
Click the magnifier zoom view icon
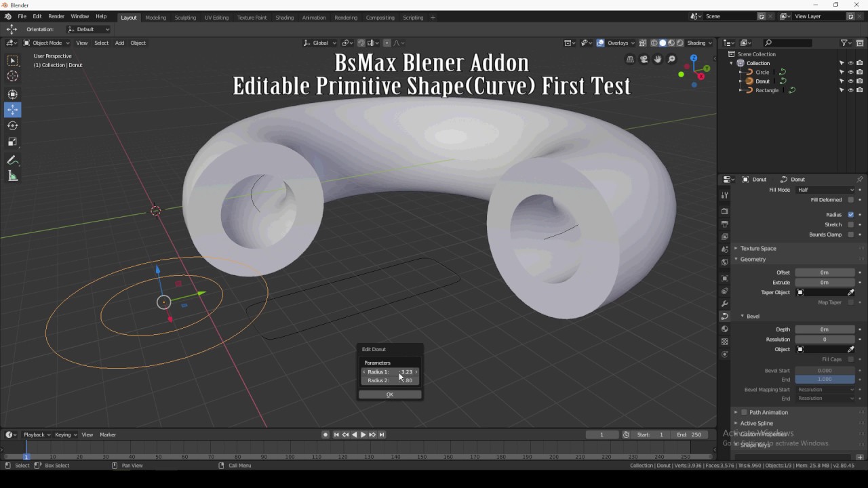(671, 60)
